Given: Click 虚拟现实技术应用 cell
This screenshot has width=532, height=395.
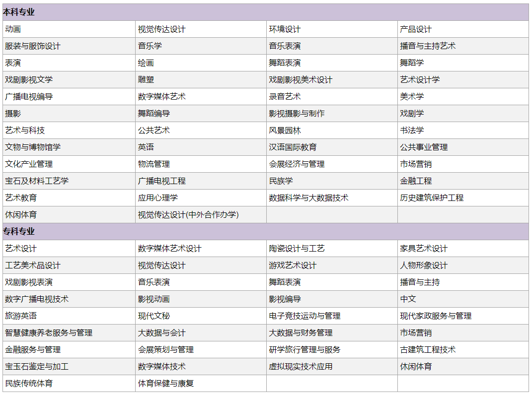Looking at the screenshot, I should 332,367.
